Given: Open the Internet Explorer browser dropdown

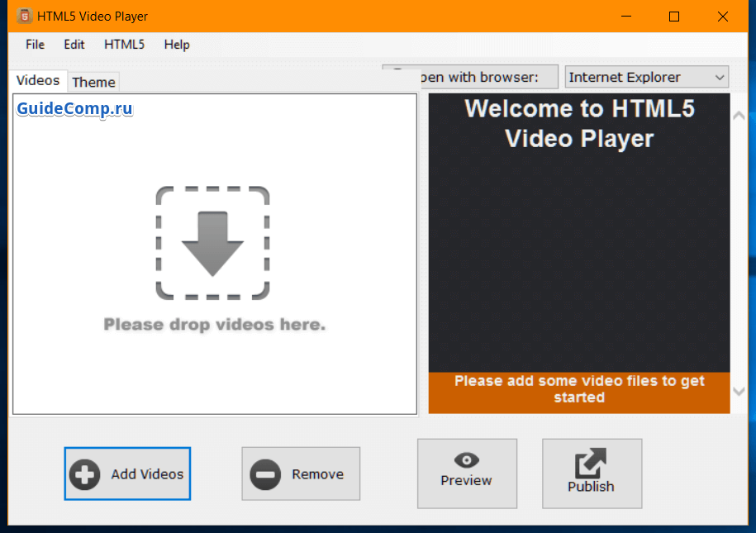Looking at the screenshot, I should (x=647, y=78).
